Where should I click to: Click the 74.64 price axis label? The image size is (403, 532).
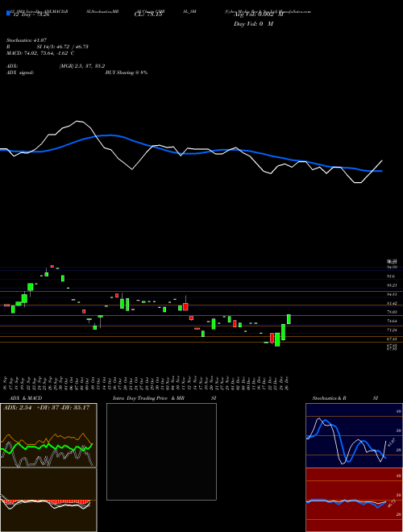[x=392, y=321]
